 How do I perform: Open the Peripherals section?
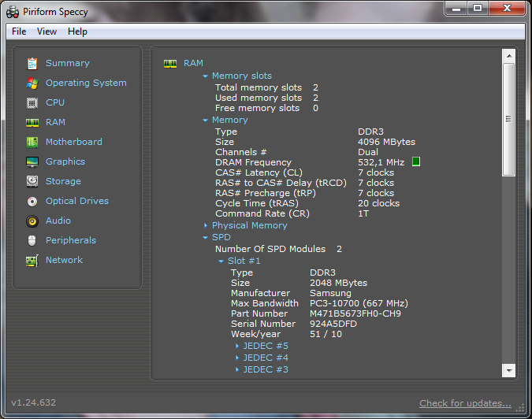[x=71, y=240]
